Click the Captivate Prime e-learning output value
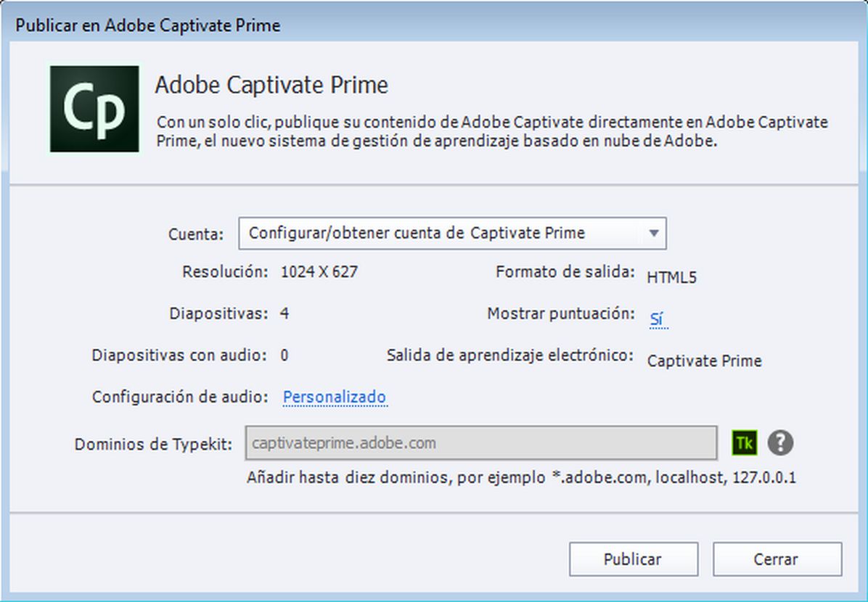This screenshot has width=868, height=602. click(704, 360)
